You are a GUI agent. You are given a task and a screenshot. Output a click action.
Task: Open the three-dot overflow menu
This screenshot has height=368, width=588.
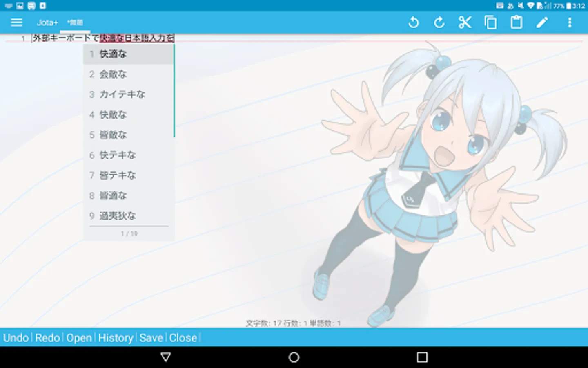570,22
